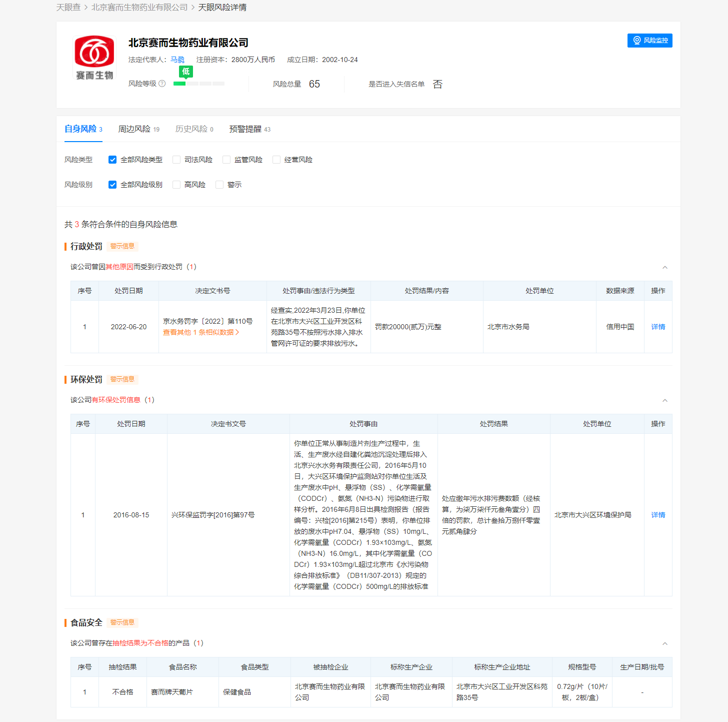The width and height of the screenshot is (728, 722).
Task: Click the 风险监控 monitor button
Action: point(649,41)
